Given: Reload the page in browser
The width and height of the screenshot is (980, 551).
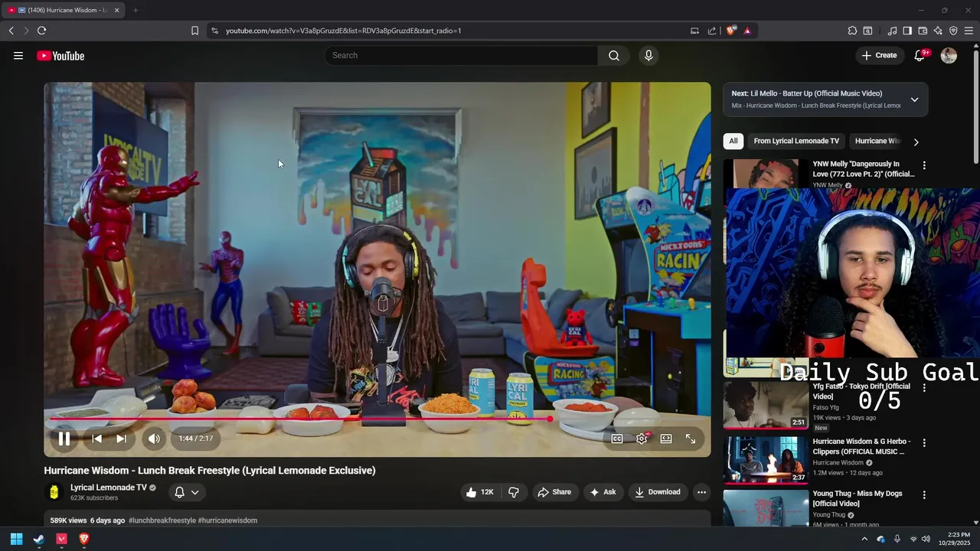Looking at the screenshot, I should pos(41,31).
